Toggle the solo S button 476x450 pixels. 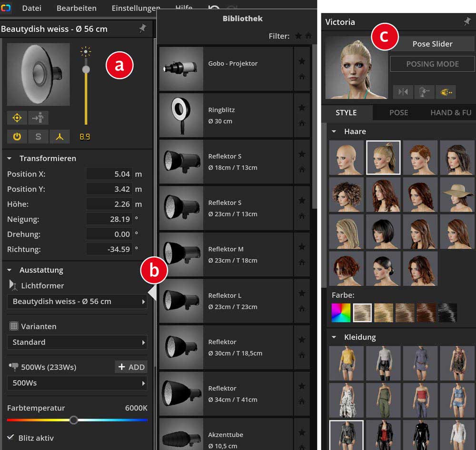(38, 137)
